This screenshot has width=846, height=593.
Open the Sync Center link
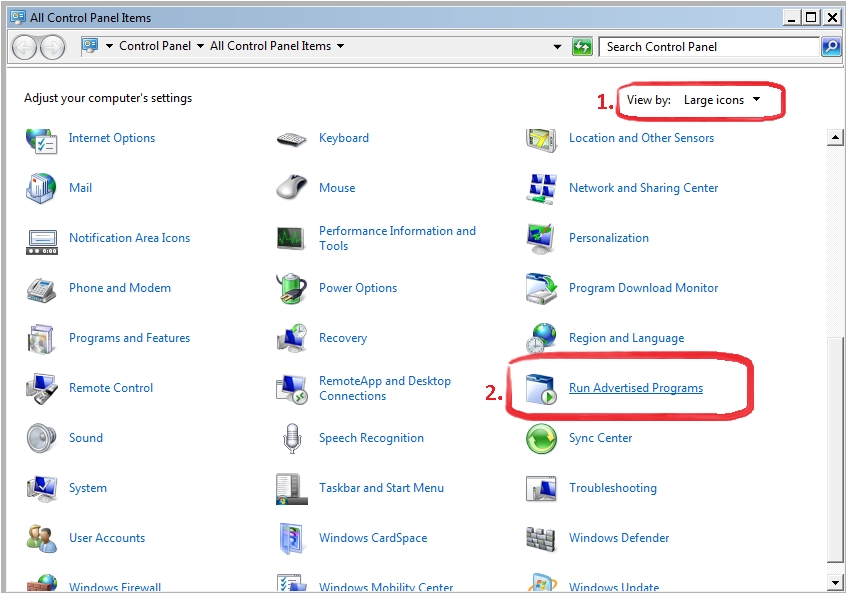tap(601, 438)
